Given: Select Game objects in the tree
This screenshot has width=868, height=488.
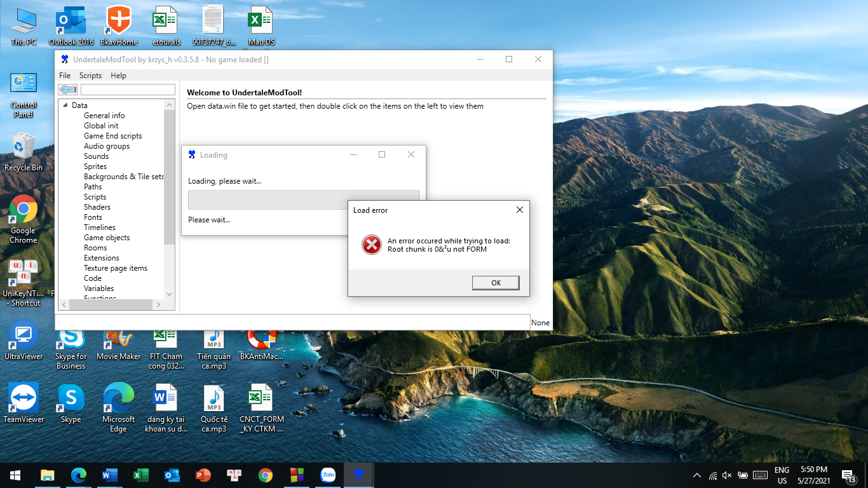Looking at the screenshot, I should click(x=107, y=238).
